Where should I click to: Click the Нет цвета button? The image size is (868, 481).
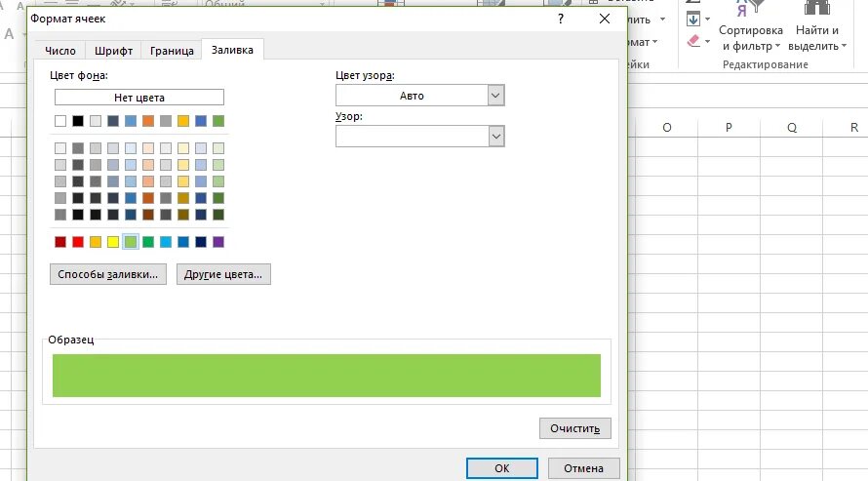[139, 98]
